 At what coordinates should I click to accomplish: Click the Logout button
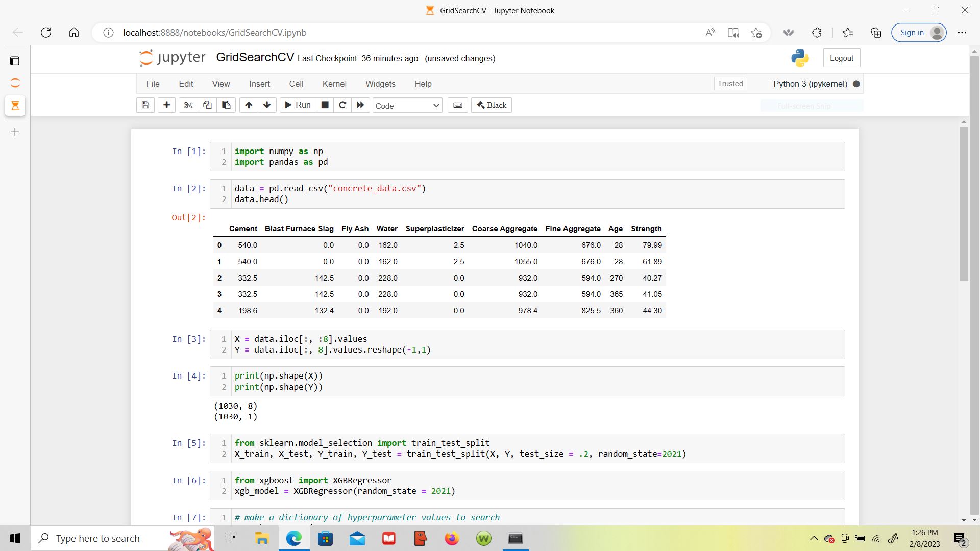pyautogui.click(x=841, y=58)
